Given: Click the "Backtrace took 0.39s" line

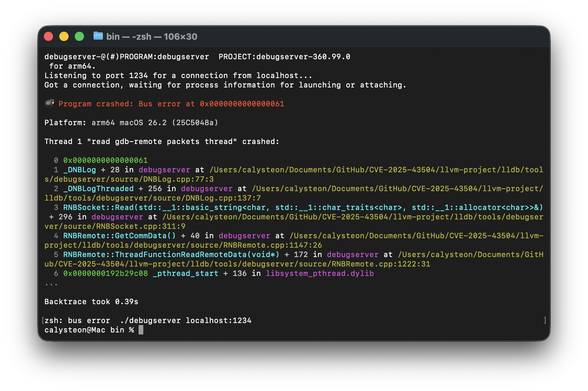Looking at the screenshot, I should (91, 302).
